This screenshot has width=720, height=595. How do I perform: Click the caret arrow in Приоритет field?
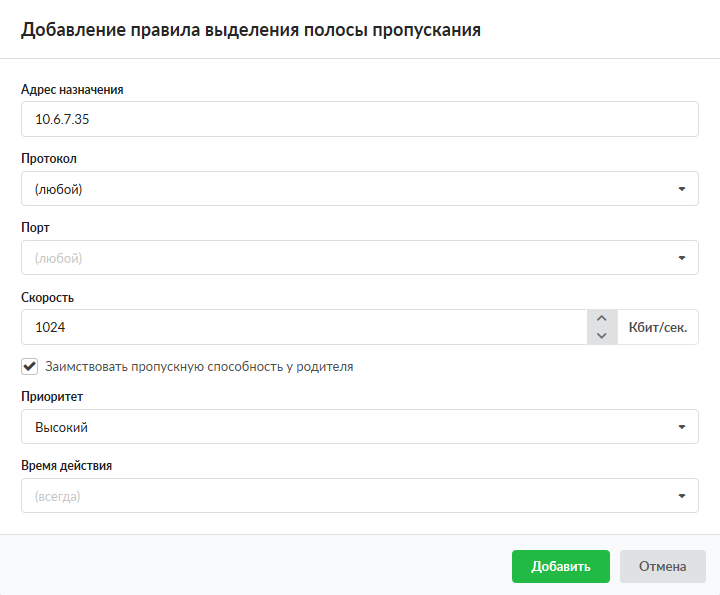pos(681,427)
